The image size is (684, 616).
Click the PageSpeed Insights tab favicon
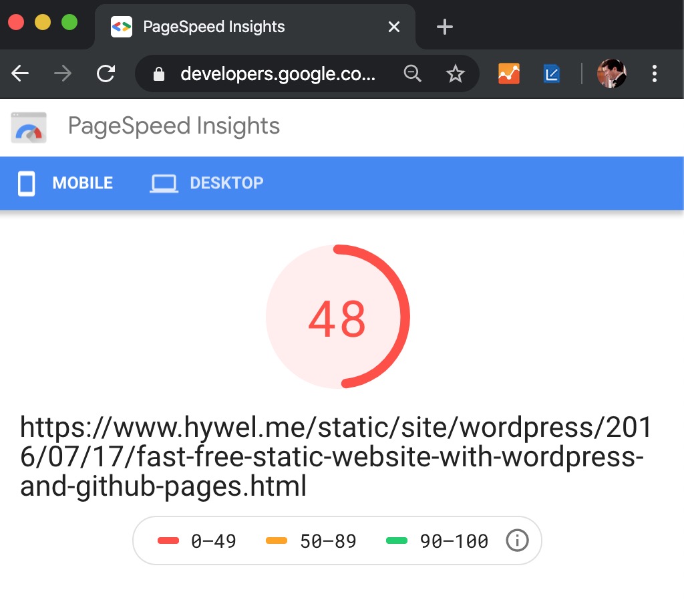[x=122, y=27]
